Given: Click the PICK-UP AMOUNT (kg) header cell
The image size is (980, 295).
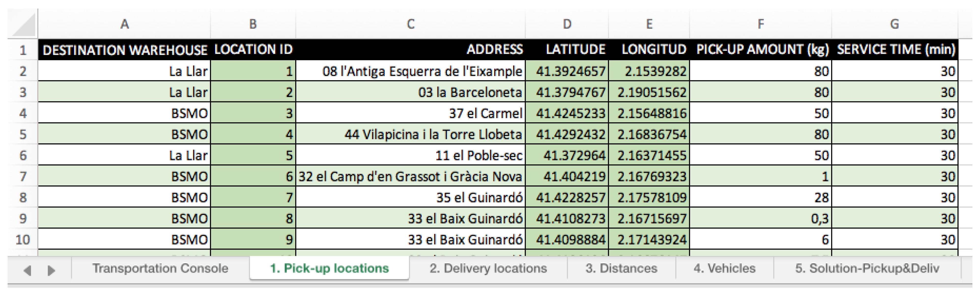Looking at the screenshot, I should click(760, 50).
